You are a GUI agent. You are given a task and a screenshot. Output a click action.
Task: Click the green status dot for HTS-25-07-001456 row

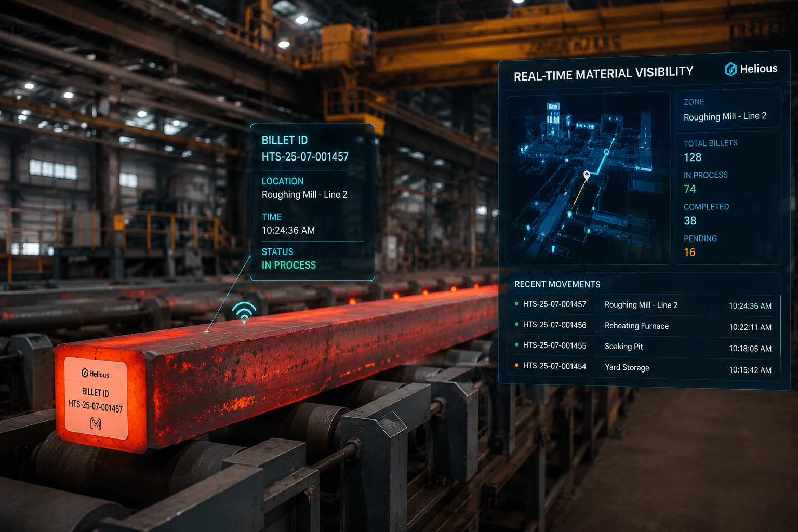tap(516, 324)
